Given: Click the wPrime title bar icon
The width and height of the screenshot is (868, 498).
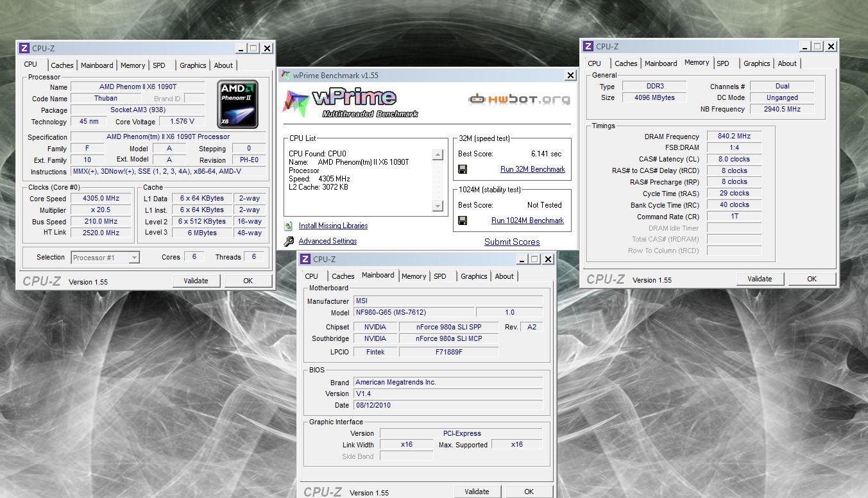Looking at the screenshot, I should [x=287, y=75].
